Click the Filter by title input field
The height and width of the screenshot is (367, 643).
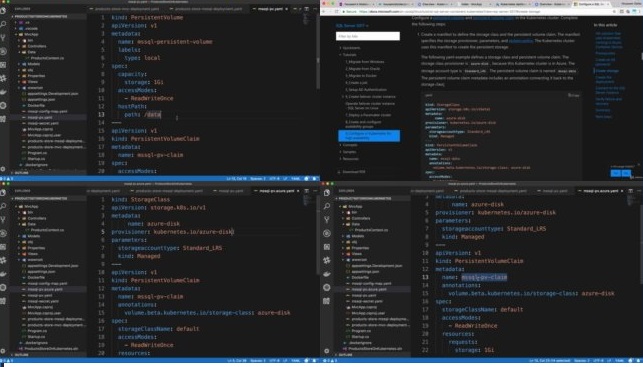[x=368, y=36]
